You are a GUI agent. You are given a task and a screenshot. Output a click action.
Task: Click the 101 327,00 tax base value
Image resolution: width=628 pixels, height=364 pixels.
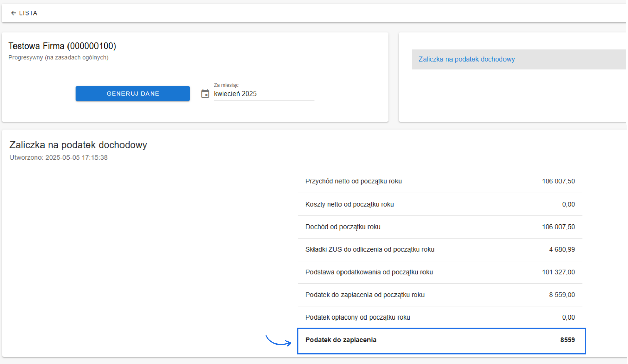(x=558, y=272)
